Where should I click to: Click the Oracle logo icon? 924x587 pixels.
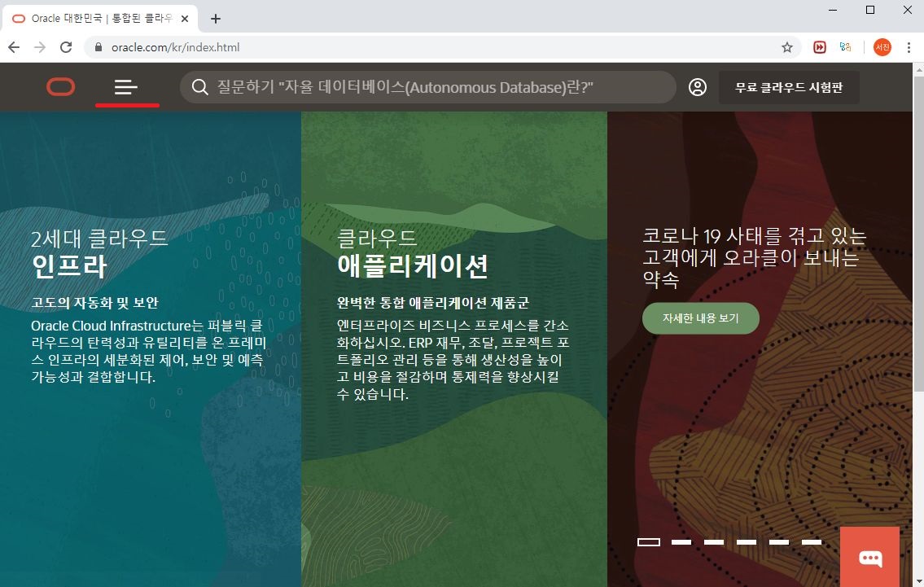tap(61, 87)
